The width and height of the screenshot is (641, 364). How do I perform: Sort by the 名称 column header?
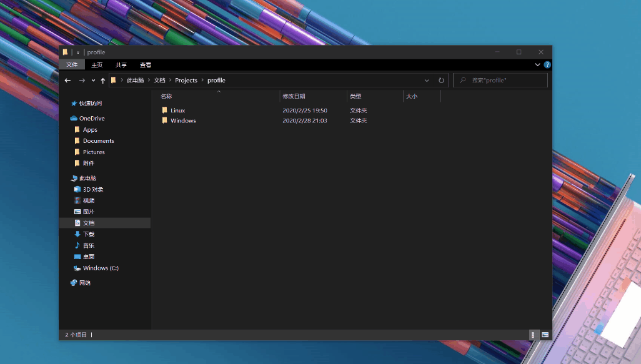pyautogui.click(x=166, y=96)
